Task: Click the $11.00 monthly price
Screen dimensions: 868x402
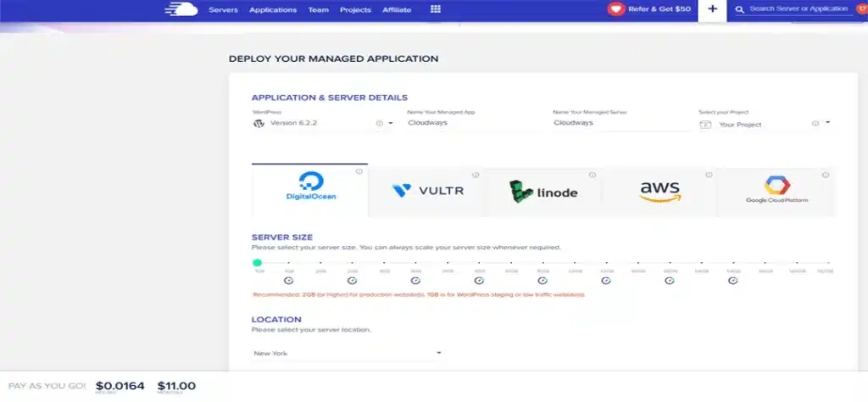Action: click(x=176, y=386)
